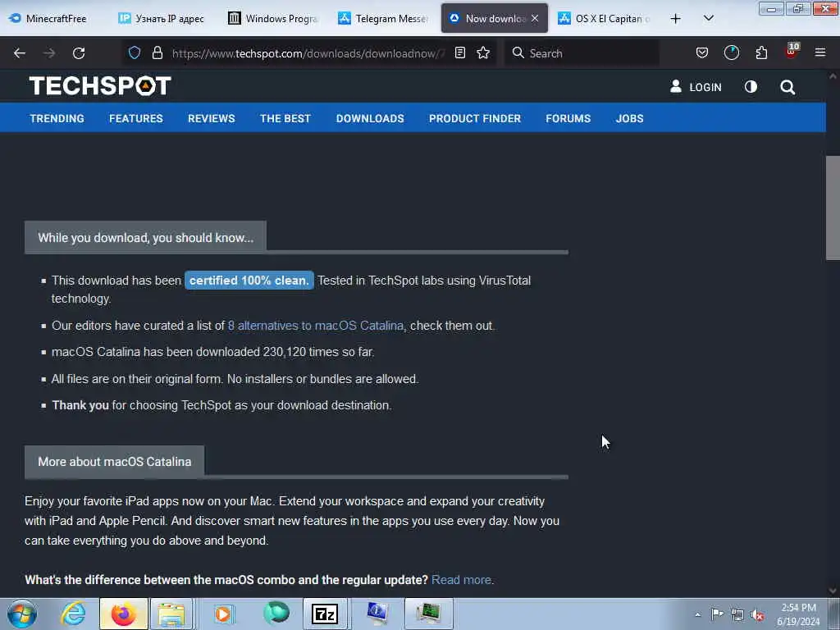Open the DOWNLOADS menu

(x=370, y=118)
